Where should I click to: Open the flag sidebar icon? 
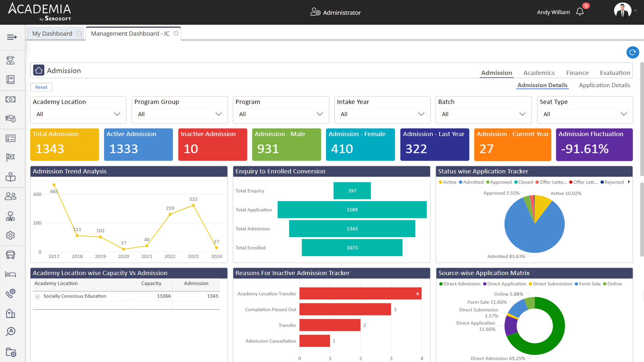11,157
